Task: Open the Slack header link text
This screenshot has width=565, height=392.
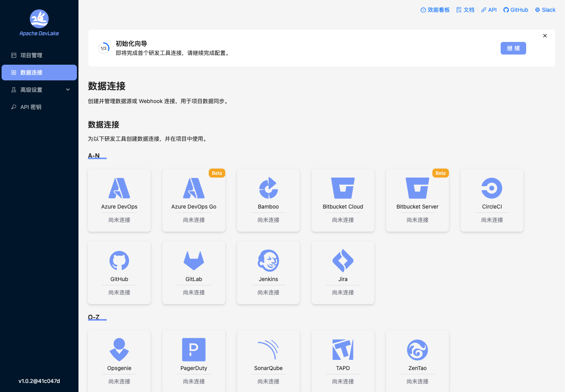Action: pos(549,10)
